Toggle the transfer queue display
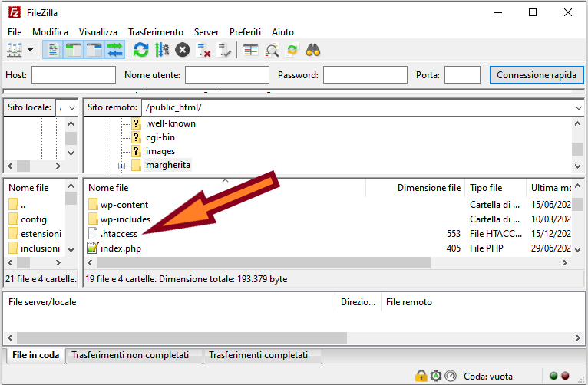 115,50
